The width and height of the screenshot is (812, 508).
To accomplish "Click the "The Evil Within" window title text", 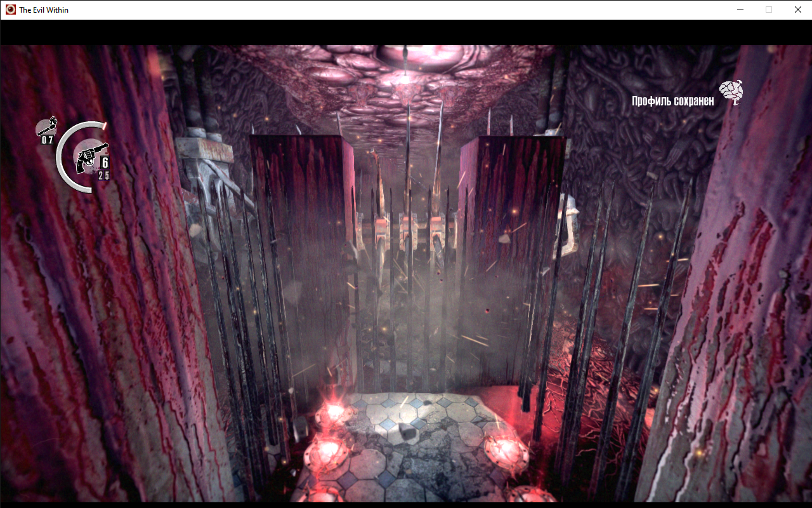I will click(x=44, y=10).
